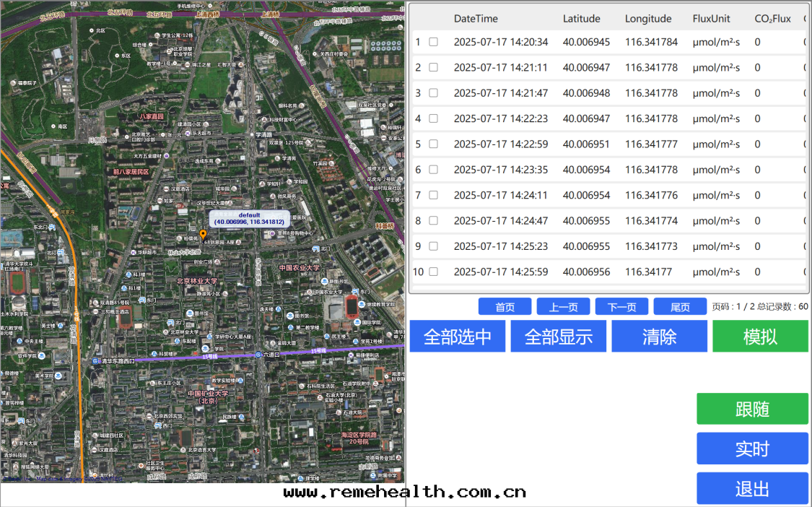Tick the checkbox for row 1
812x507 pixels.
[x=433, y=42]
